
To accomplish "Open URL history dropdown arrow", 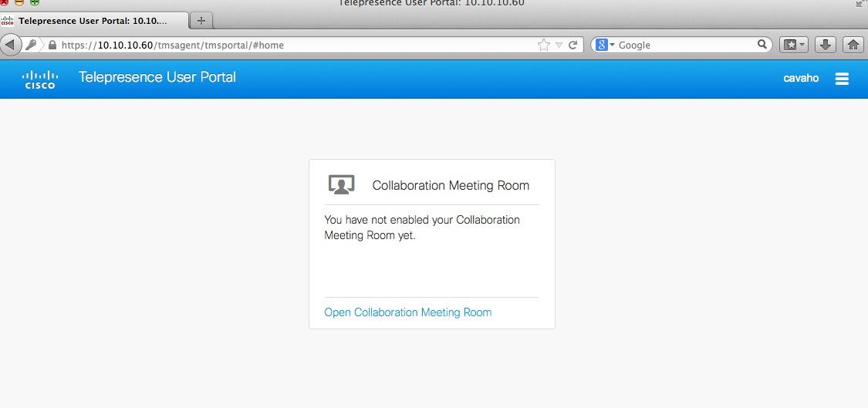I will tap(559, 46).
